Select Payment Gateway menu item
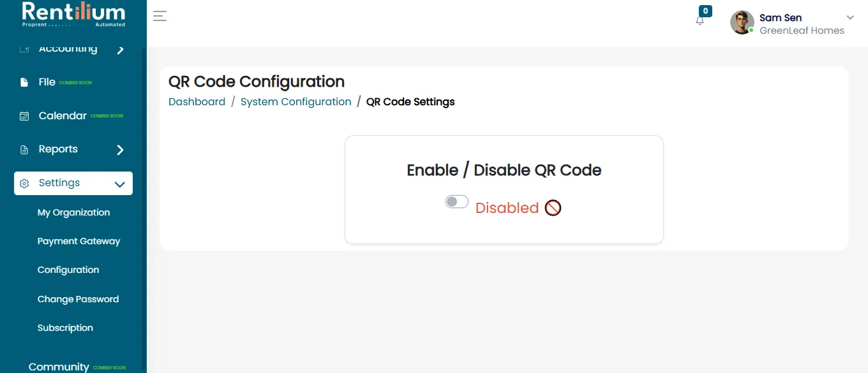This screenshot has height=373, width=868. click(x=79, y=241)
